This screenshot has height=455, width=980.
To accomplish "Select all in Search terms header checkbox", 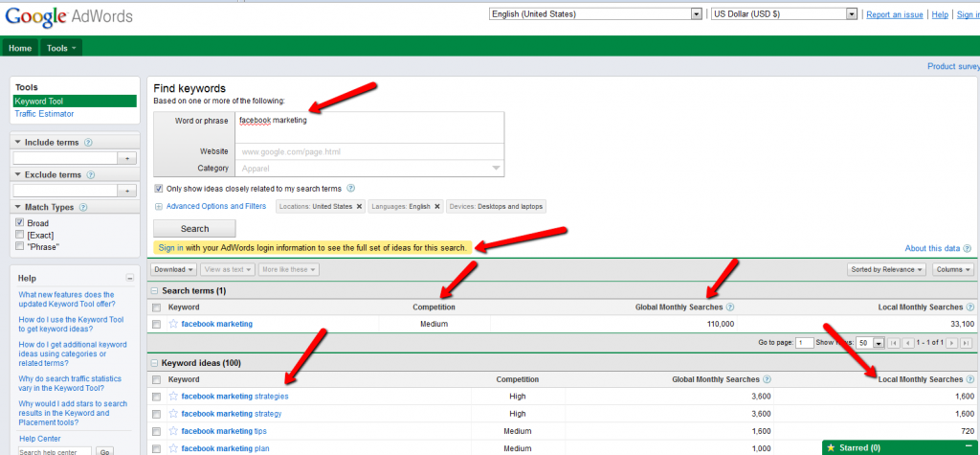I will 156,307.
